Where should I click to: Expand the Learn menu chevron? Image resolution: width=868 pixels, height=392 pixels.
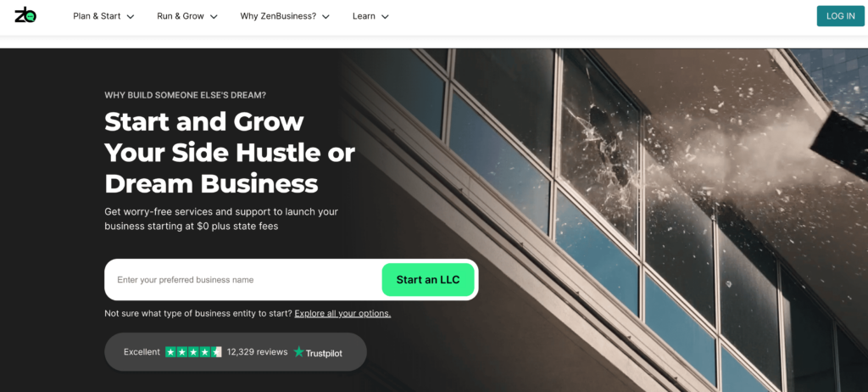click(x=385, y=17)
